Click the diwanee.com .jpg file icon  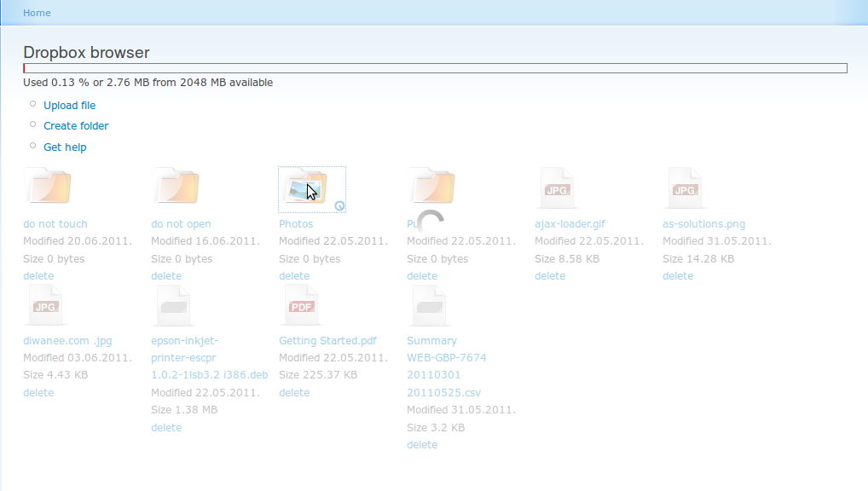[x=45, y=304]
